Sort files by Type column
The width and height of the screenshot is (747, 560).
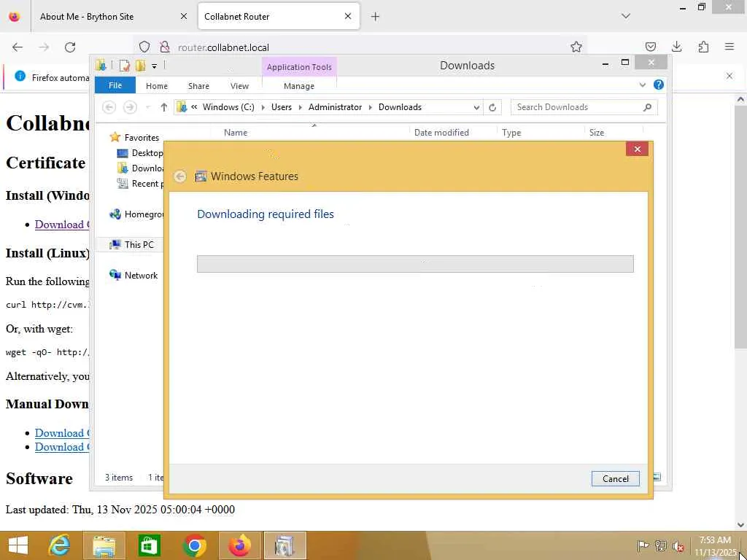click(511, 133)
